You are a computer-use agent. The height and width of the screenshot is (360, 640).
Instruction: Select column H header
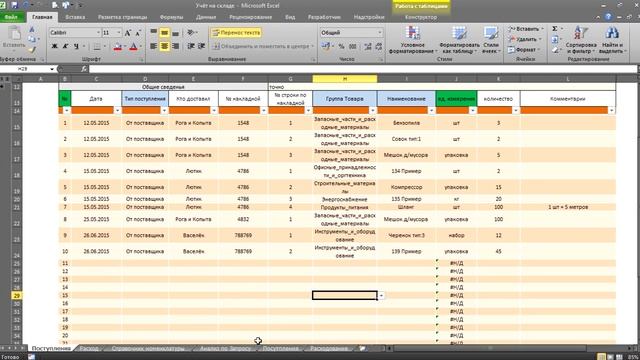(345, 79)
